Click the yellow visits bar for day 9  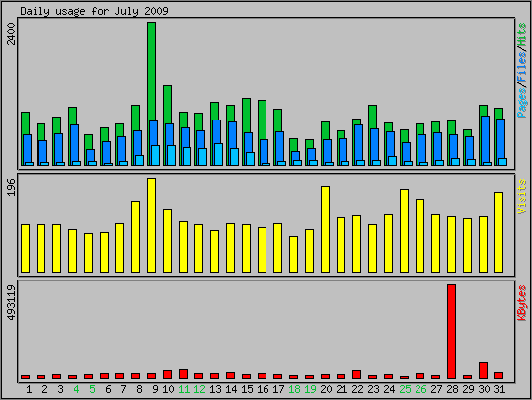pyautogui.click(x=151, y=225)
